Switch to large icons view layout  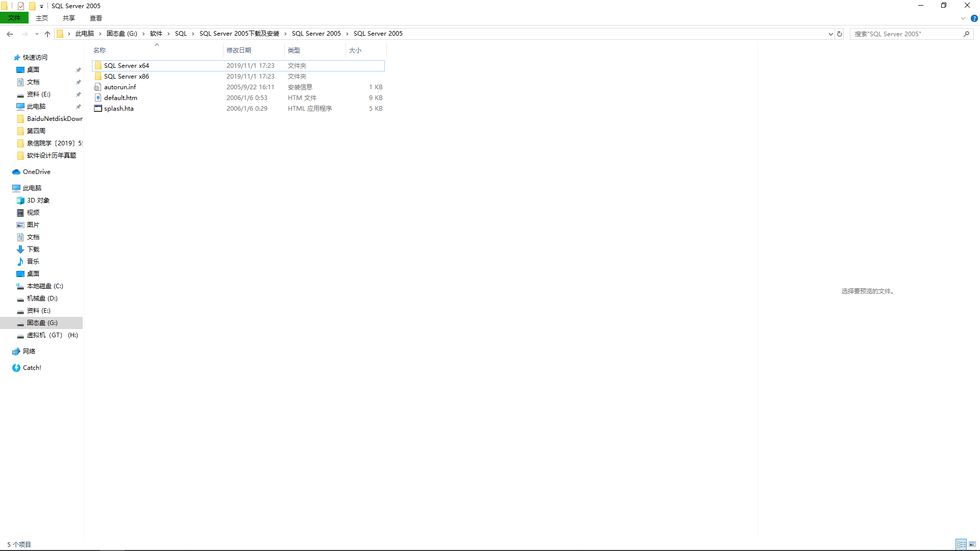tap(972, 544)
